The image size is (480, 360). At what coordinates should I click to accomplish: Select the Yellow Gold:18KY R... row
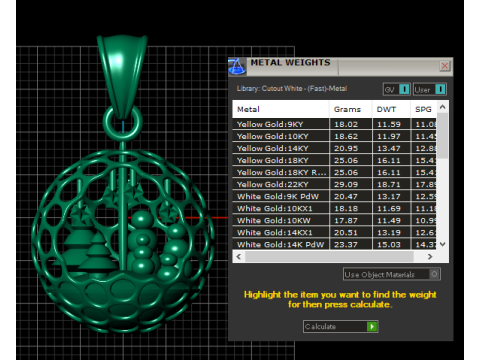334,172
